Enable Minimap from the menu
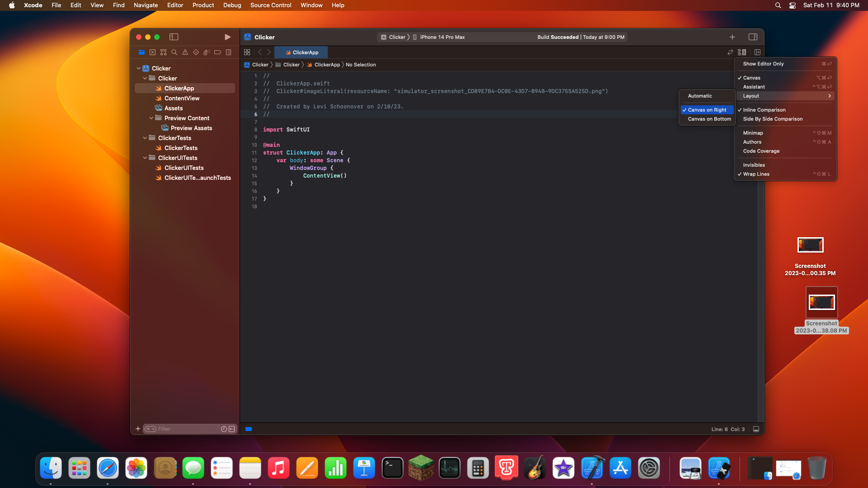The width and height of the screenshot is (868, 488). tap(753, 133)
